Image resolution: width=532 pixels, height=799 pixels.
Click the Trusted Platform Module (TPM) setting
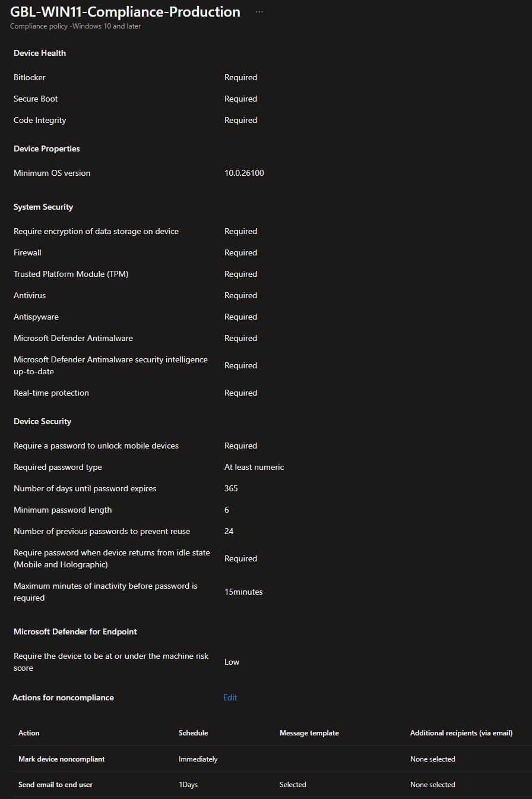pos(71,274)
